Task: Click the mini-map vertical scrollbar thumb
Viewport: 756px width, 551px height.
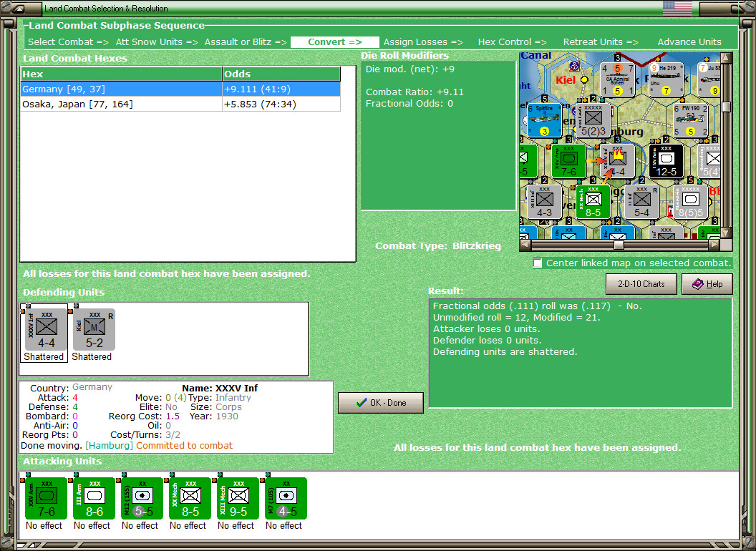Action: (726, 107)
